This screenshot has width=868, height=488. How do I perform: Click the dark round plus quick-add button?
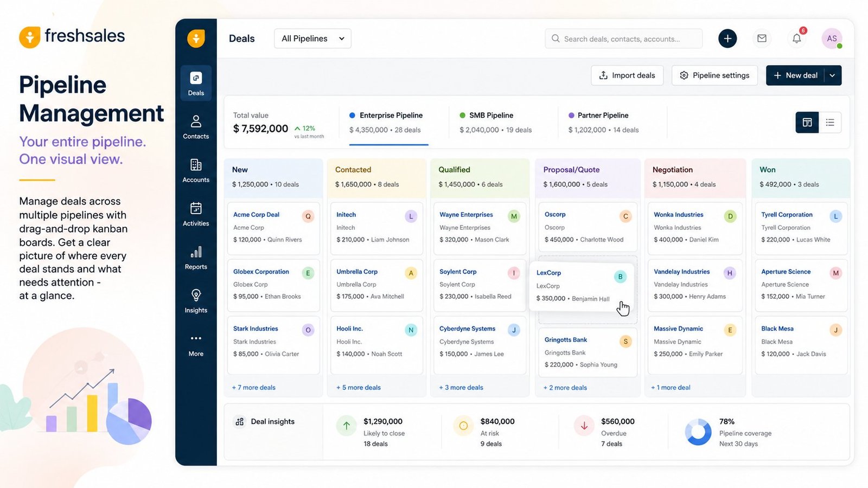pos(727,38)
